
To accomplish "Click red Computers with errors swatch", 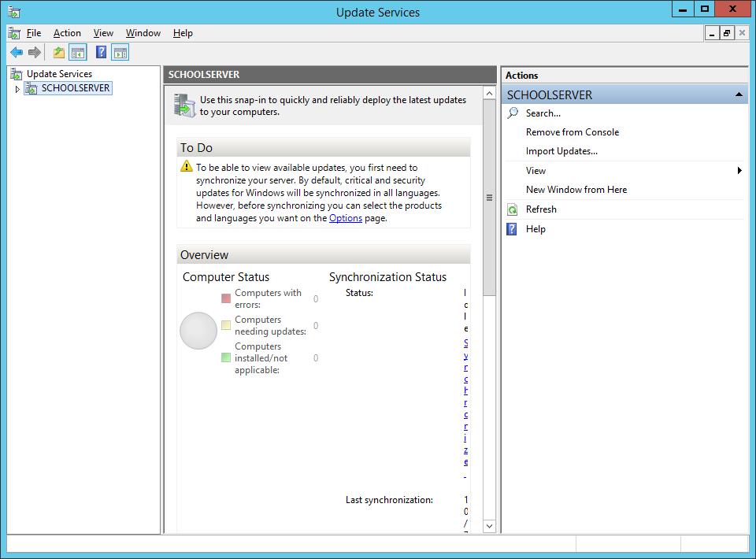I will click(226, 298).
